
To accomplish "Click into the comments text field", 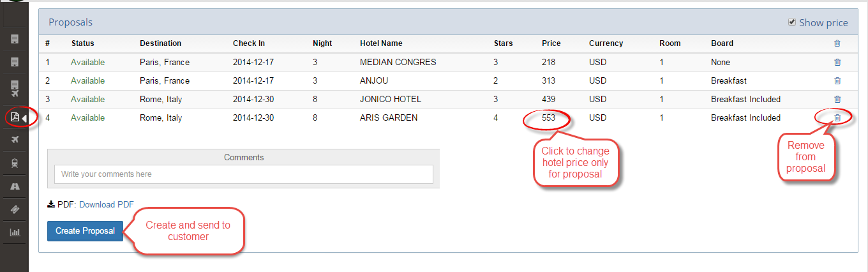I will [244, 174].
